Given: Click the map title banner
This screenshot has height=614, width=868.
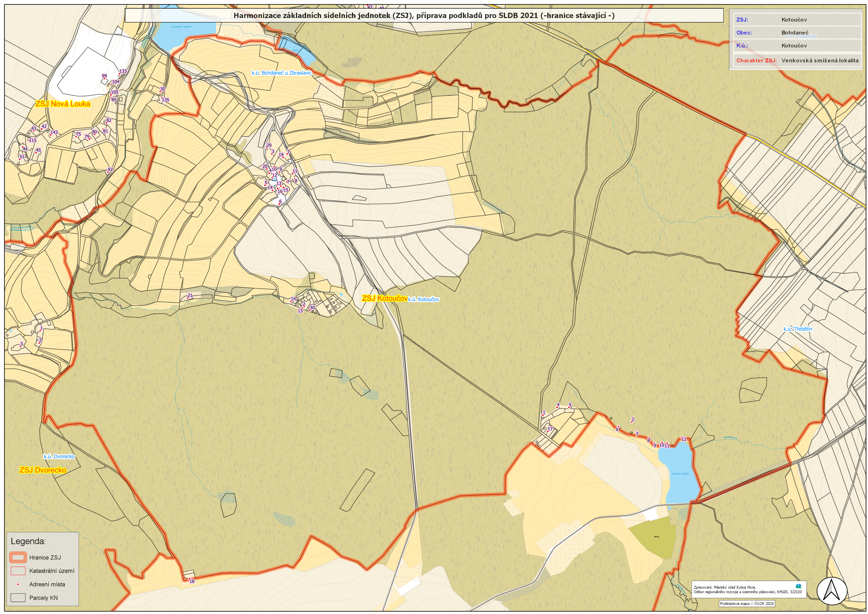Looking at the screenshot, I should pyautogui.click(x=424, y=16).
